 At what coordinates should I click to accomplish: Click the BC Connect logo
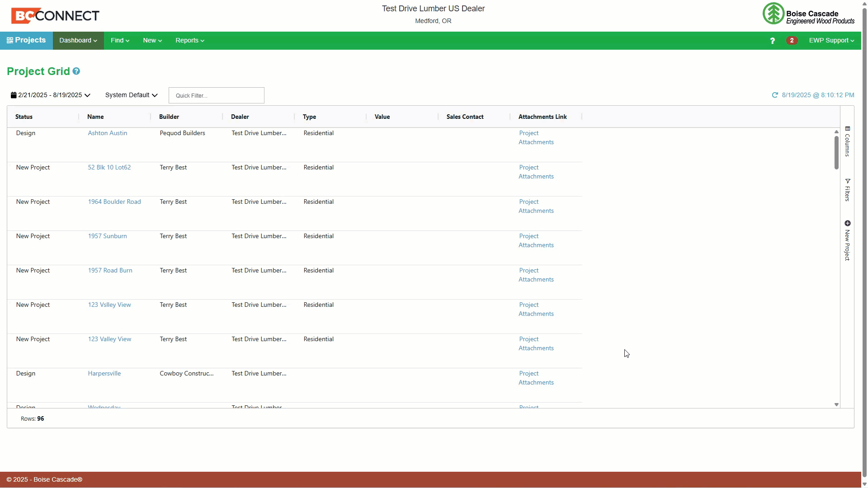point(55,16)
